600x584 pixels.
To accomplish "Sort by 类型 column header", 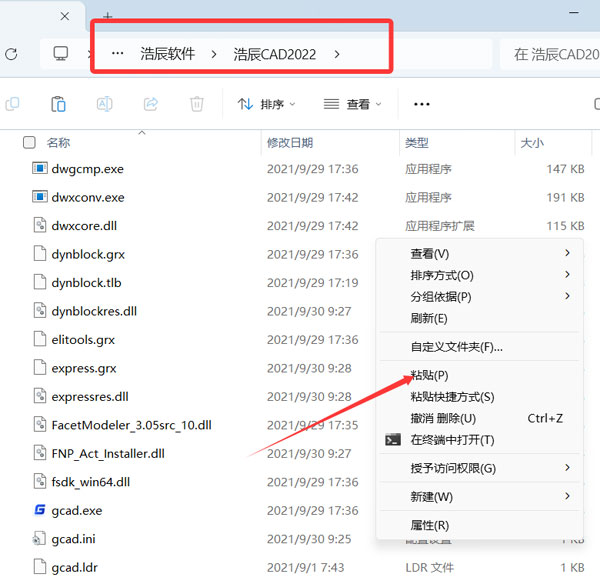I will [x=417, y=143].
